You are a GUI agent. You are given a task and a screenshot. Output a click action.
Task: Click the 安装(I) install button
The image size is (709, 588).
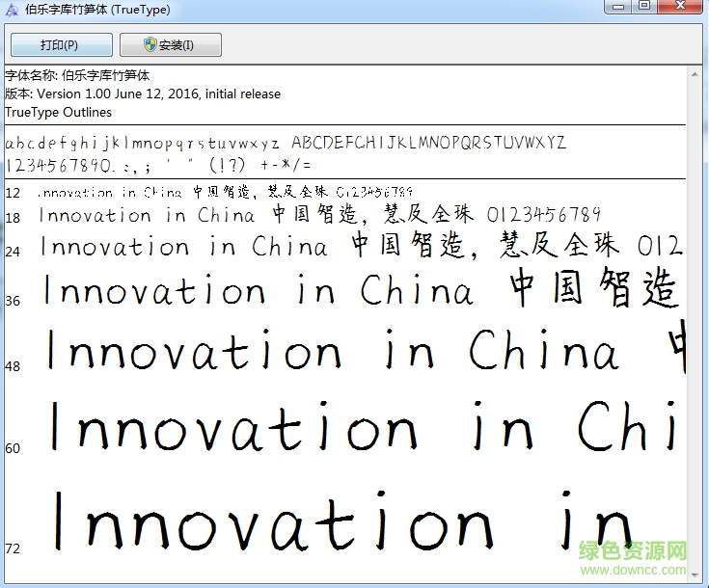tap(171, 44)
